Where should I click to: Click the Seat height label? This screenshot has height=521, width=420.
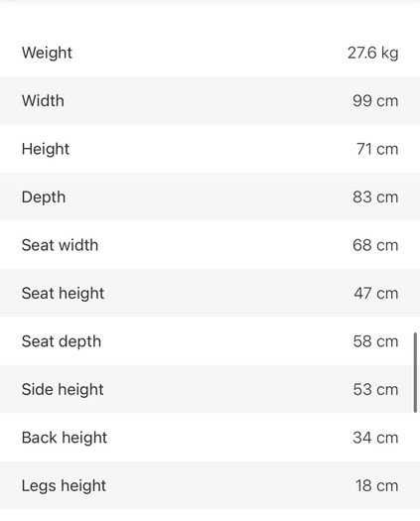pos(63,294)
